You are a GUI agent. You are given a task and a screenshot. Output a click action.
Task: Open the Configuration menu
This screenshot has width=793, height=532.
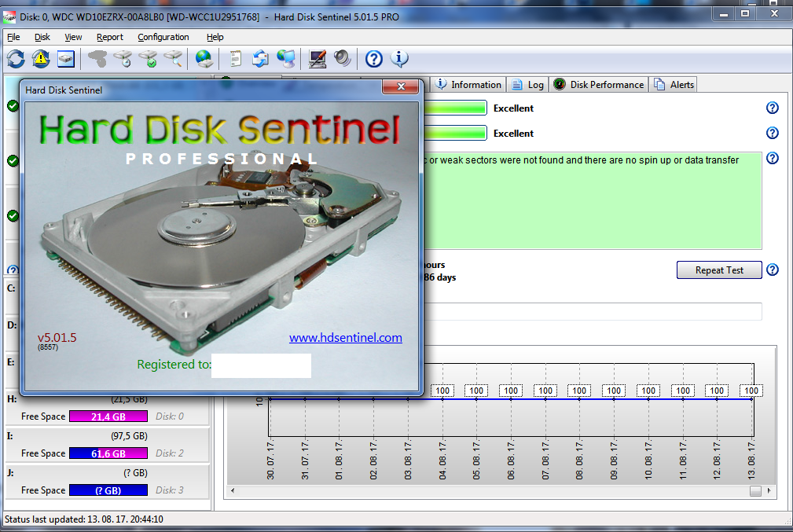point(163,37)
